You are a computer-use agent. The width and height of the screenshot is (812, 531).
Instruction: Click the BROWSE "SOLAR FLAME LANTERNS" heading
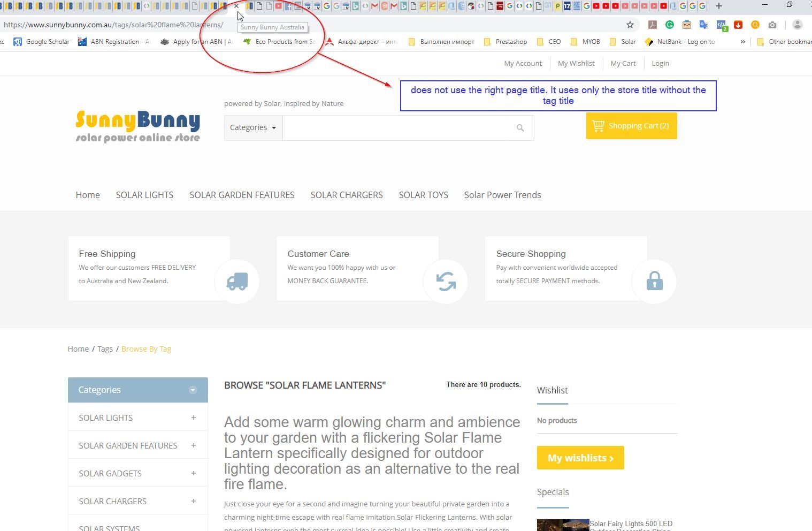coord(305,385)
